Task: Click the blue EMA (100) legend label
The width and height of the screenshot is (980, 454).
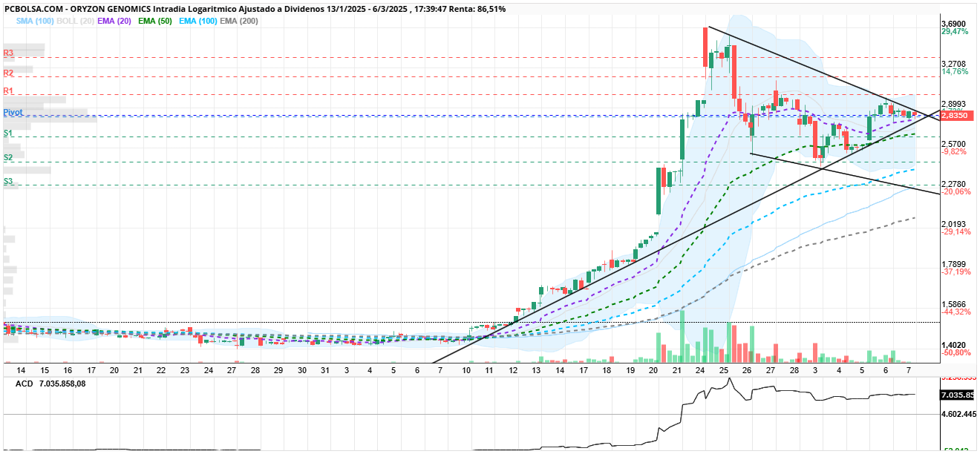Action: [197, 22]
